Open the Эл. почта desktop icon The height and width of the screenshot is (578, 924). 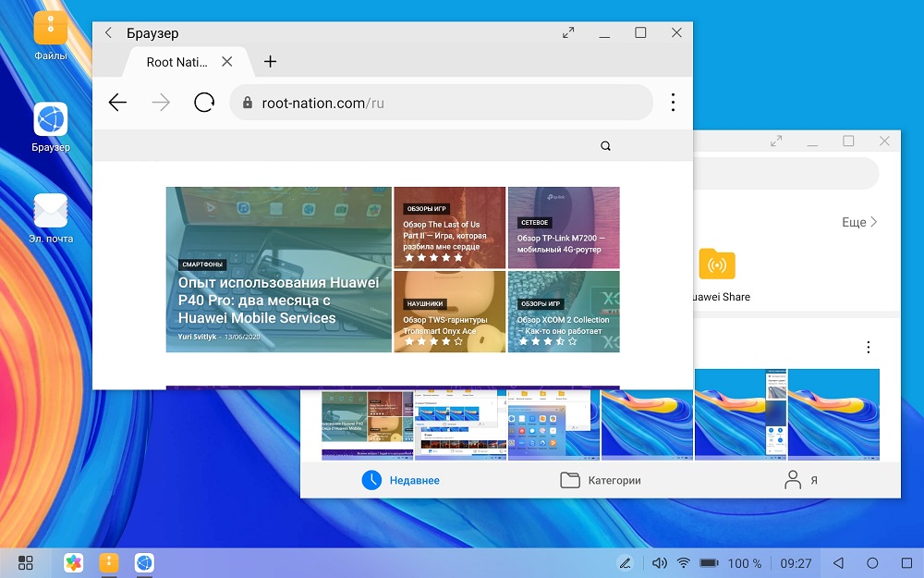(x=51, y=218)
